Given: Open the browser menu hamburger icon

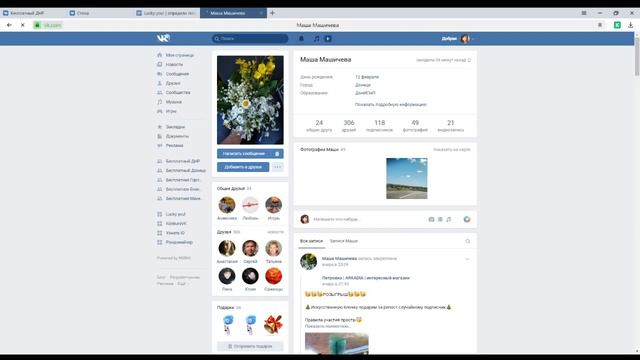Looking at the screenshot, I should 584,13.
